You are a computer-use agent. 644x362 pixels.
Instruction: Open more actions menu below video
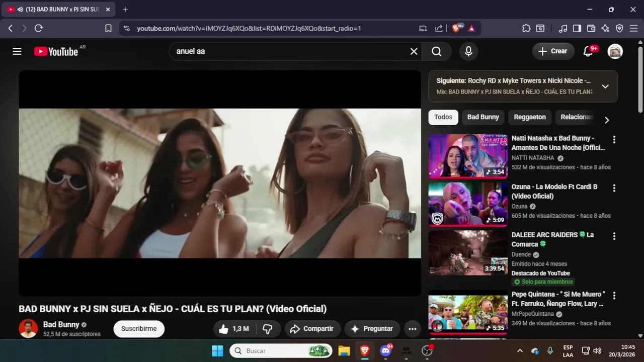coord(412,329)
